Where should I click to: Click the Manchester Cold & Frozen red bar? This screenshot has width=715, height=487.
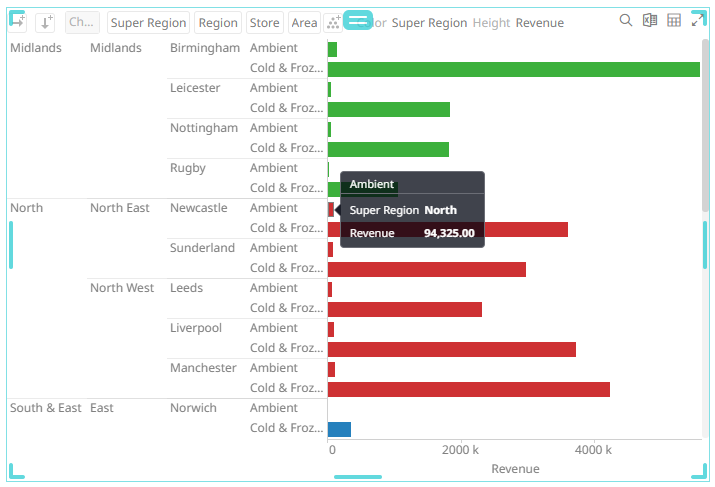tap(468, 388)
